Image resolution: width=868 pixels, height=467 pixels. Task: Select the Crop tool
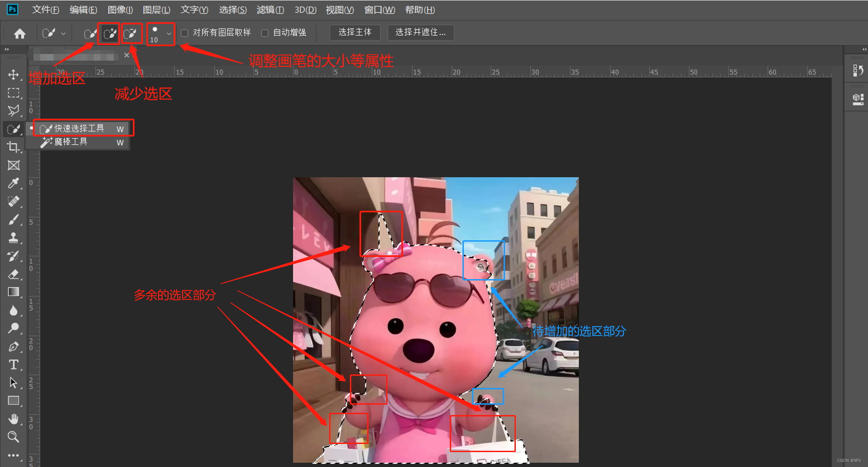[x=14, y=147]
